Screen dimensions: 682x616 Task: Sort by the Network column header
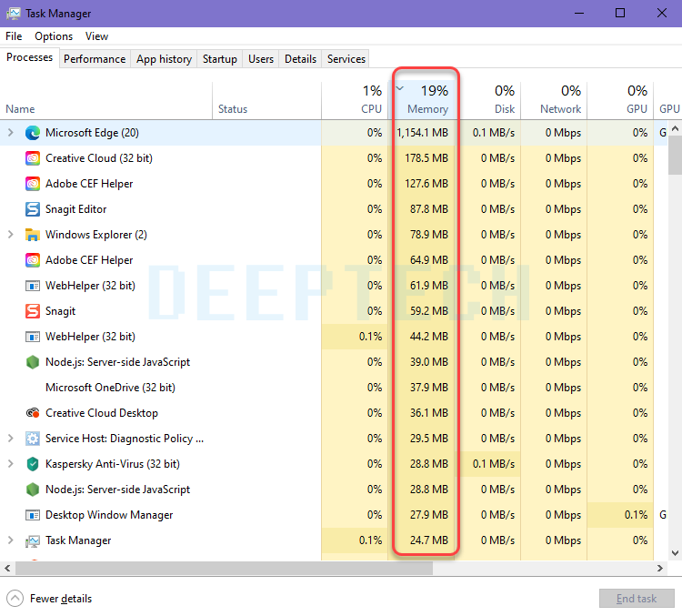click(554, 101)
